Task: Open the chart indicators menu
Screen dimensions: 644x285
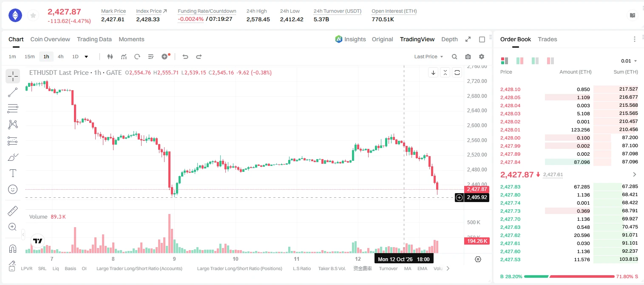Action: pyautogui.click(x=124, y=57)
